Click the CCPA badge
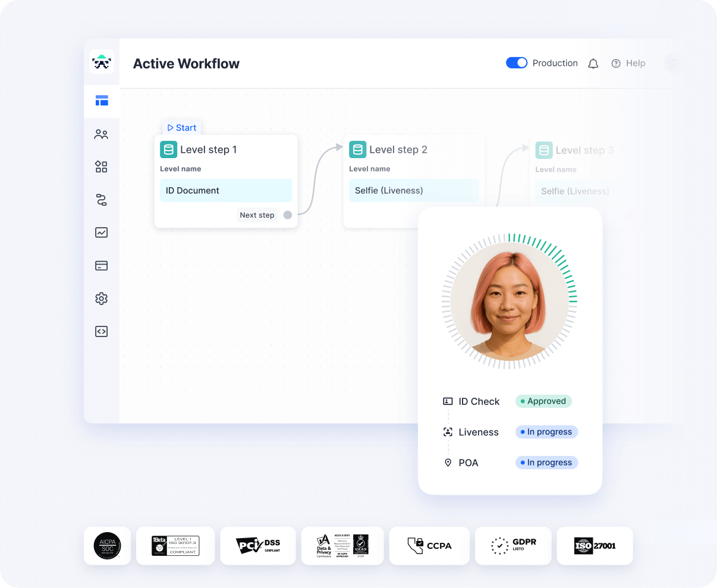717x588 pixels. pos(429,546)
